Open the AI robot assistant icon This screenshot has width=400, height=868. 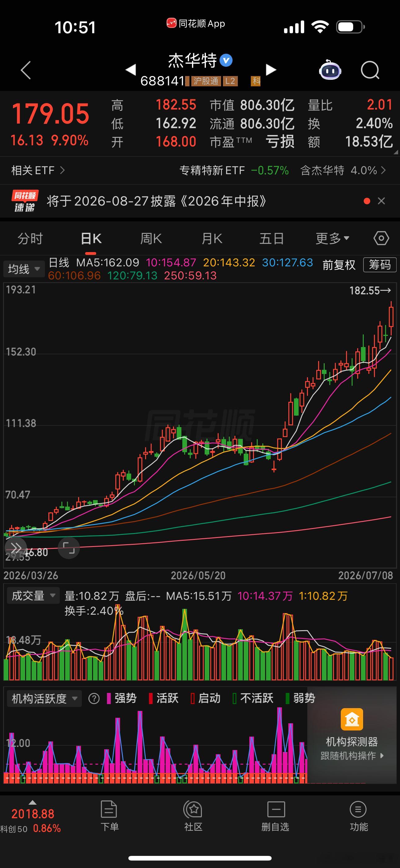(x=330, y=70)
